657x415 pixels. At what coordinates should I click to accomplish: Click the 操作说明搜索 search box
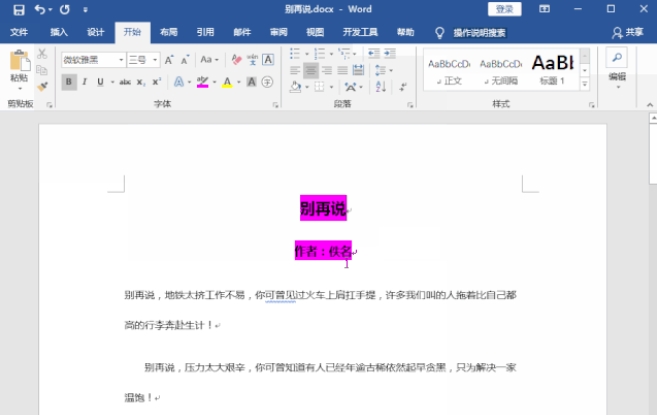pyautogui.click(x=479, y=33)
